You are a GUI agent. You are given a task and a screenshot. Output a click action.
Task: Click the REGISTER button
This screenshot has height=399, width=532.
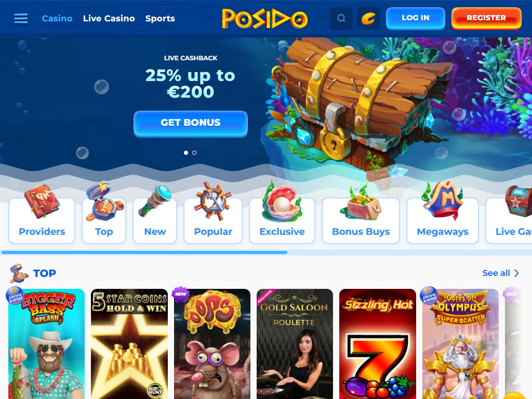click(486, 18)
